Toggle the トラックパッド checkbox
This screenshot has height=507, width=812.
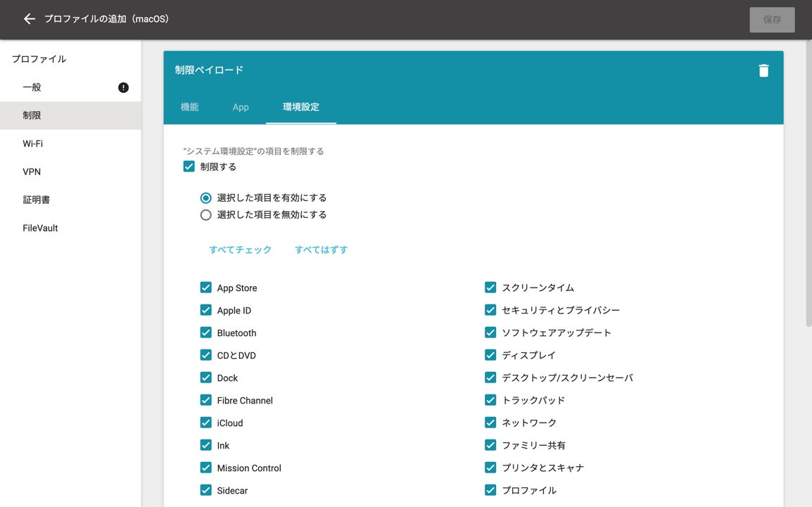[490, 400]
